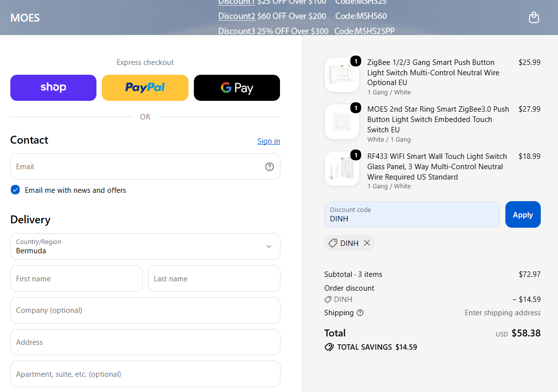Screen dimensions: 558x392
Task: Select the Discount code text box
Action: click(412, 214)
